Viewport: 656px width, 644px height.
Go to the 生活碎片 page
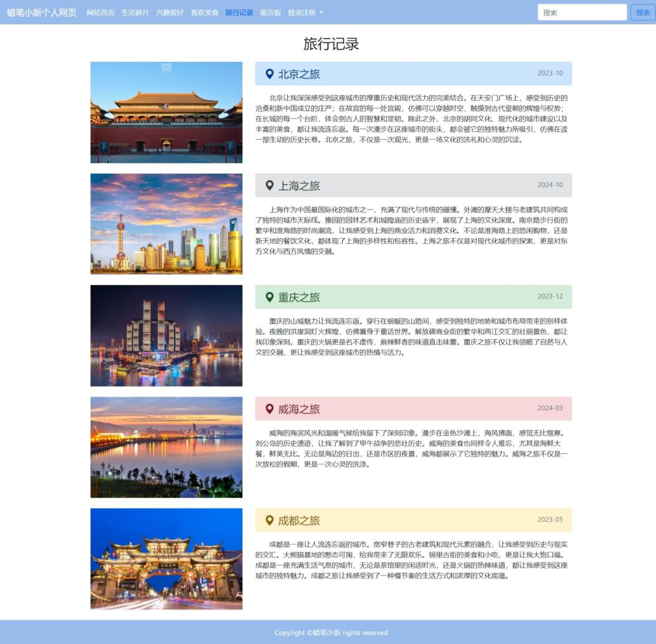pyautogui.click(x=135, y=12)
